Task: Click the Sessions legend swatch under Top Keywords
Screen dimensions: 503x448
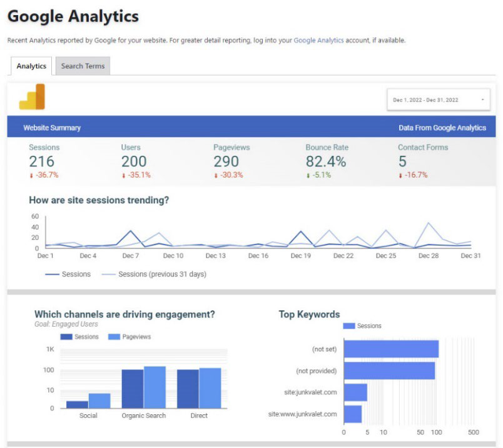Action: 349,326
